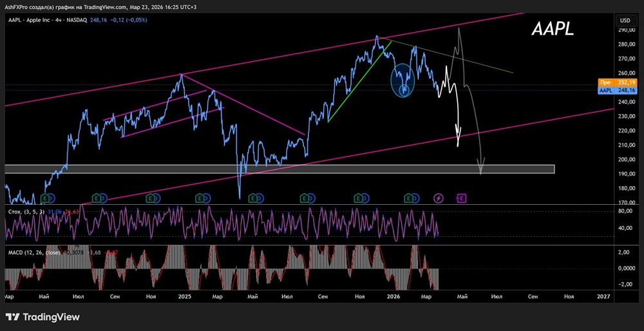
Task: Select the green trend line drawing
Action: coord(359,81)
